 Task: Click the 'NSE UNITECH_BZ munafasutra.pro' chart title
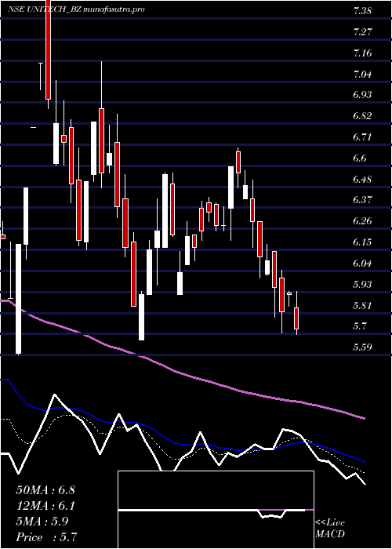pos(76,9)
